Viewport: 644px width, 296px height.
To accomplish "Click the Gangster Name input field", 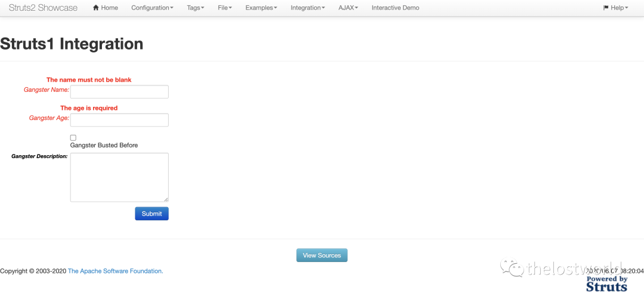I will [x=119, y=92].
